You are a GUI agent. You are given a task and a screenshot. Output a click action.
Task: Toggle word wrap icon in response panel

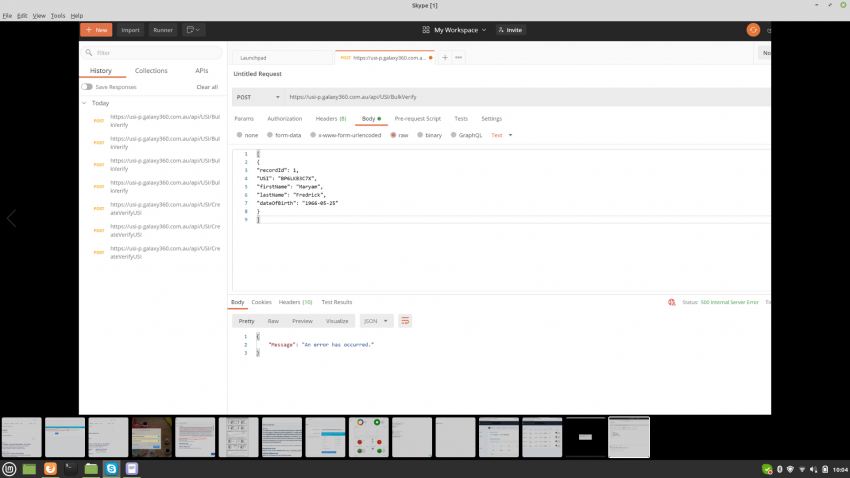tap(406, 321)
